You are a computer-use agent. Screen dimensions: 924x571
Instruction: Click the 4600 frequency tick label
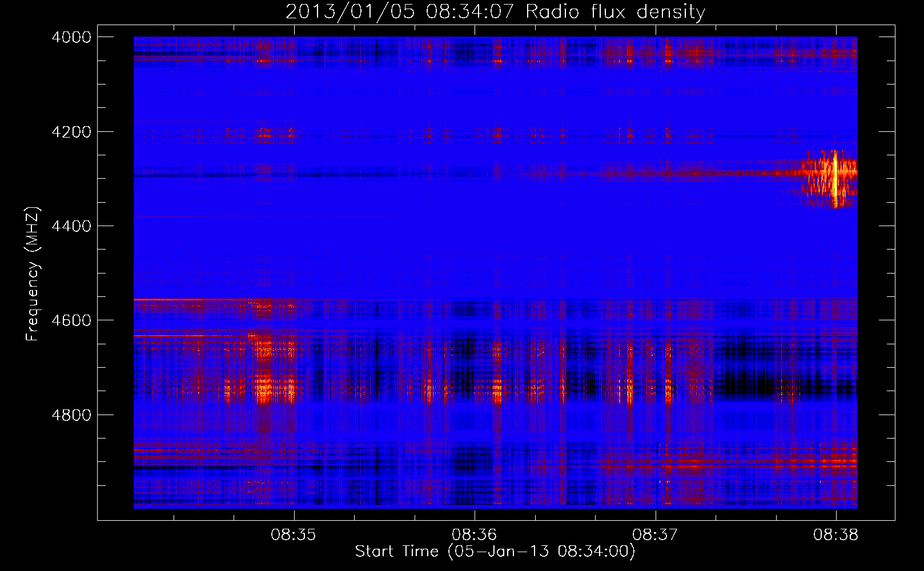pyautogui.click(x=71, y=320)
